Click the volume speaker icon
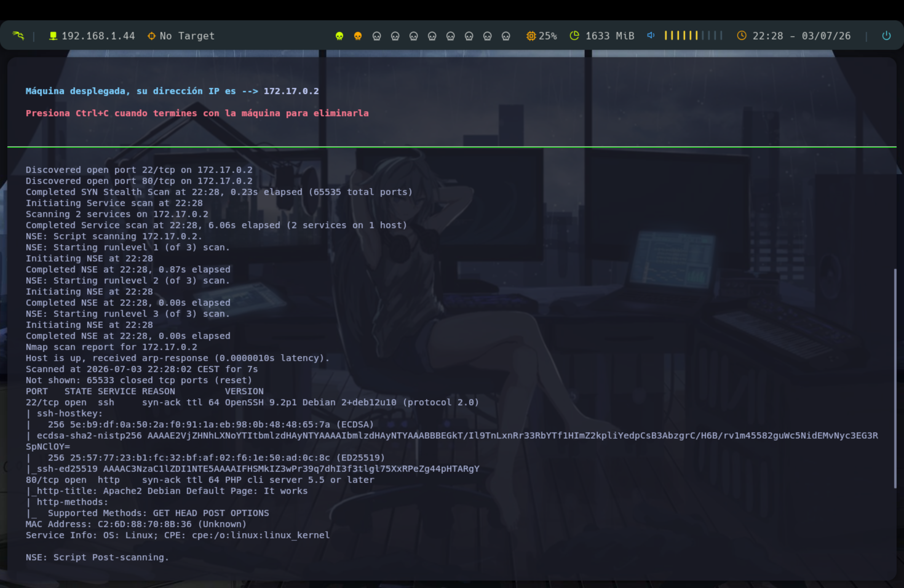Screen dimensions: 904x588 (651, 35)
